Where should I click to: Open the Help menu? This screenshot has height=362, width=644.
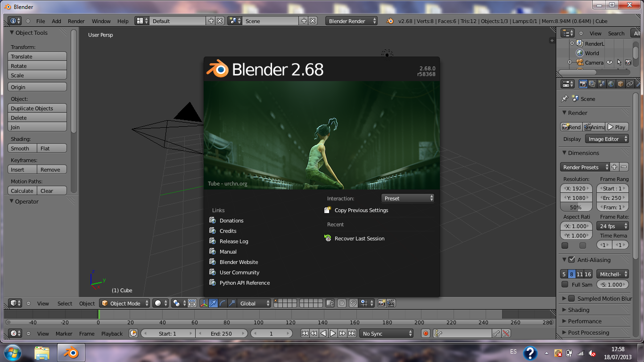tap(123, 21)
